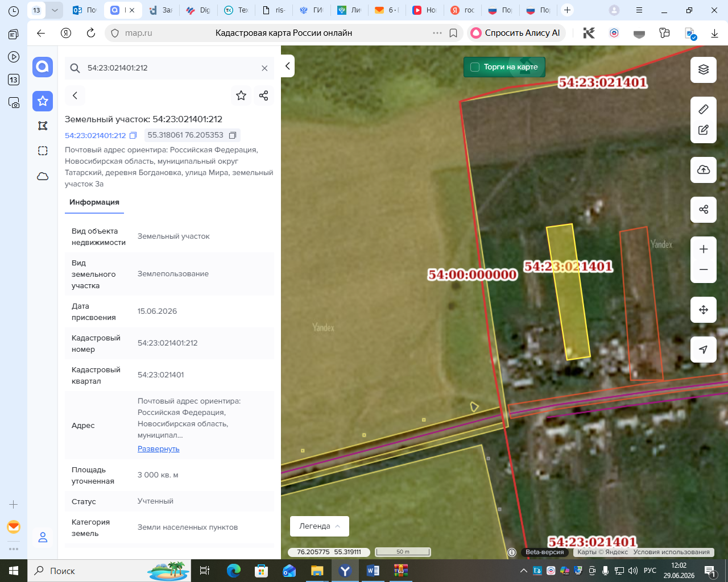Image resolution: width=728 pixels, height=582 pixels.
Task: Open Word from the Windows taskbar
Action: point(373,571)
